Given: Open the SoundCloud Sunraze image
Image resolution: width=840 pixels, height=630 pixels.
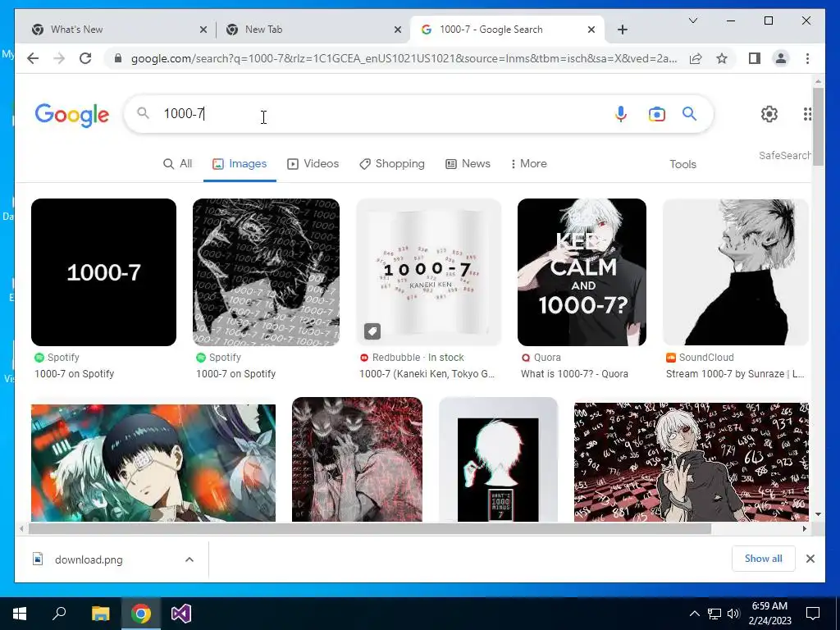Looking at the screenshot, I should [736, 272].
